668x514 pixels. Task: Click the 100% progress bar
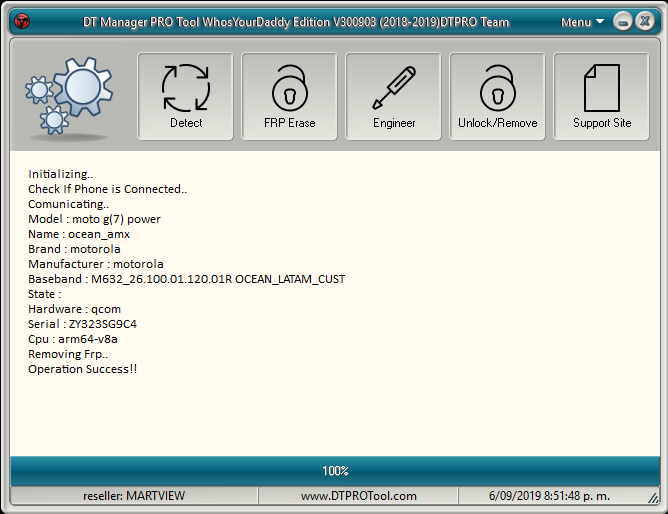[335, 471]
